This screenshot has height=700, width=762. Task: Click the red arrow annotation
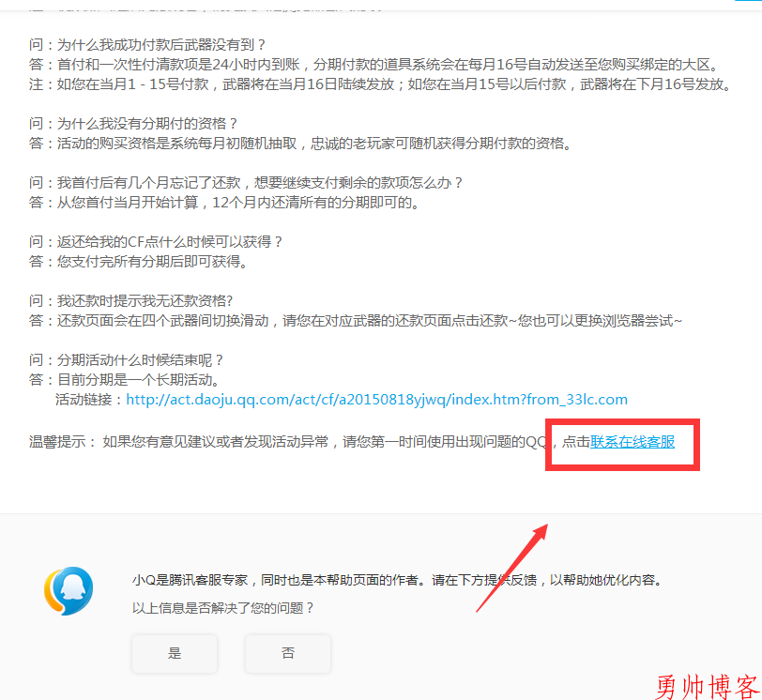coord(512,568)
